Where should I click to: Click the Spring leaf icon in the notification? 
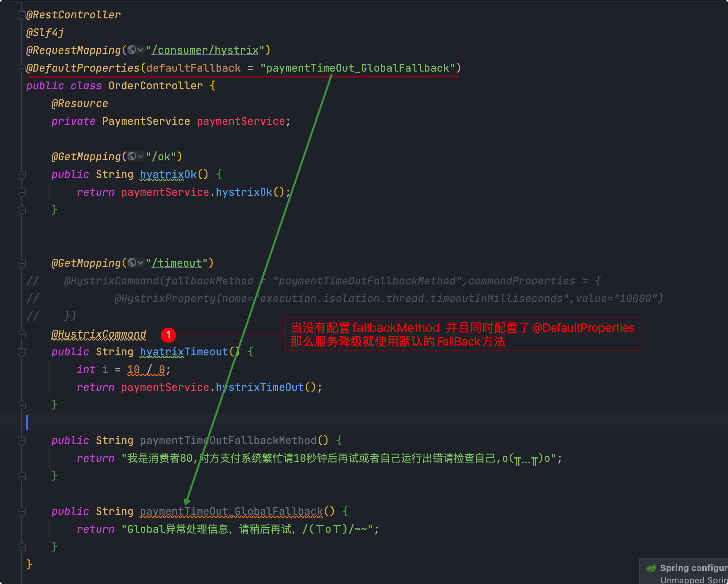pyautogui.click(x=651, y=568)
